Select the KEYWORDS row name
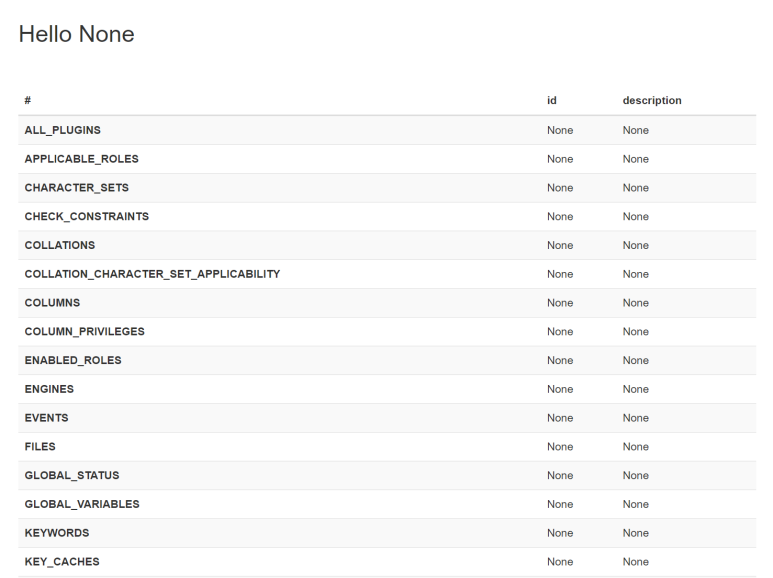 [x=57, y=533]
